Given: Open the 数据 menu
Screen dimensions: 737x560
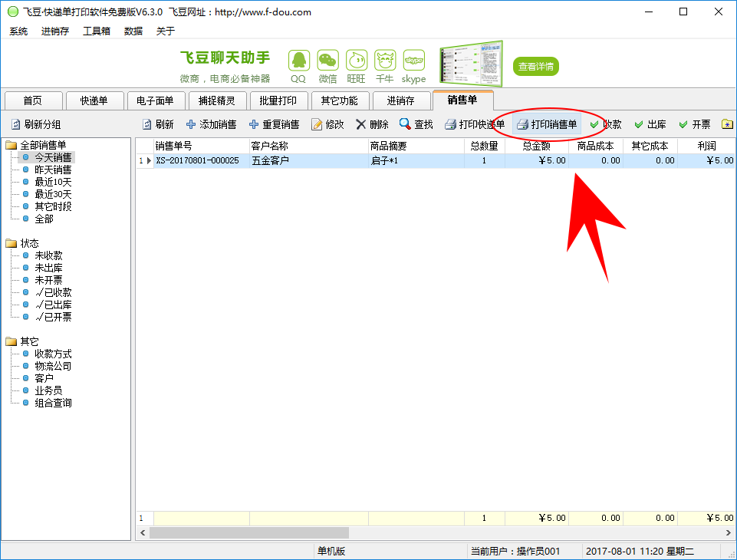Looking at the screenshot, I should (133, 31).
